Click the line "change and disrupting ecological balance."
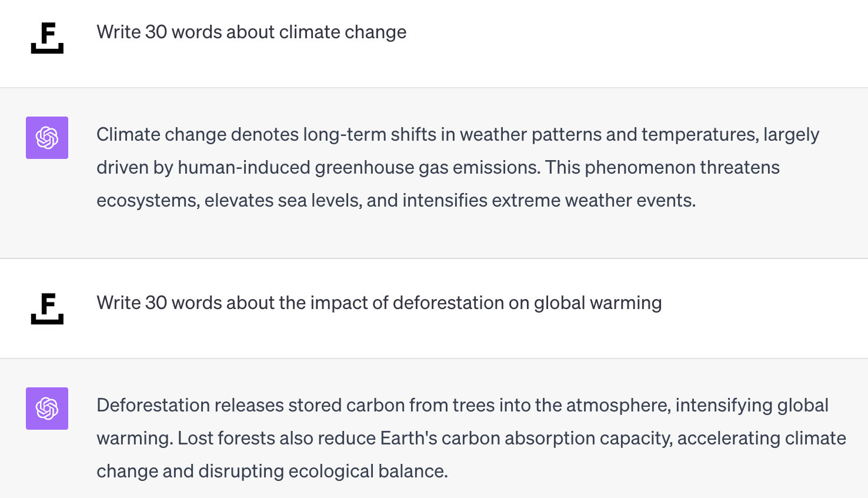This screenshot has height=498, width=868. (x=272, y=471)
